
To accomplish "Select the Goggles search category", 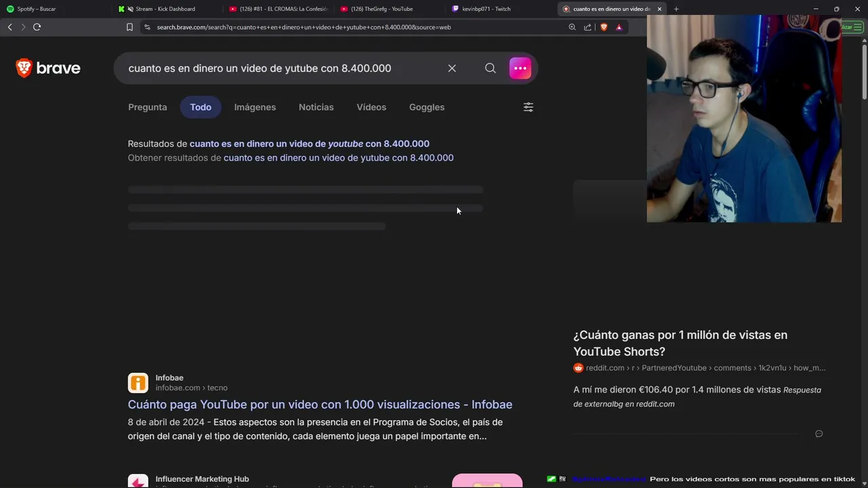I will point(427,107).
